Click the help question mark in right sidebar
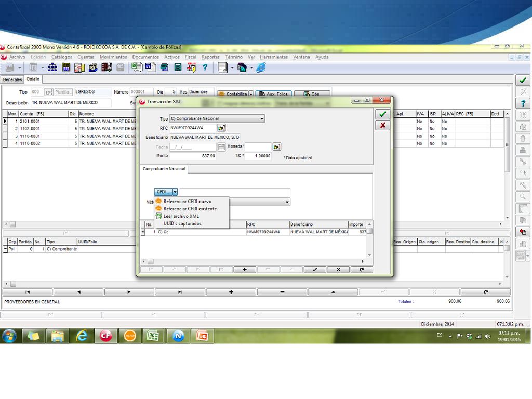Screen dimensions: 532x399 (x=523, y=103)
